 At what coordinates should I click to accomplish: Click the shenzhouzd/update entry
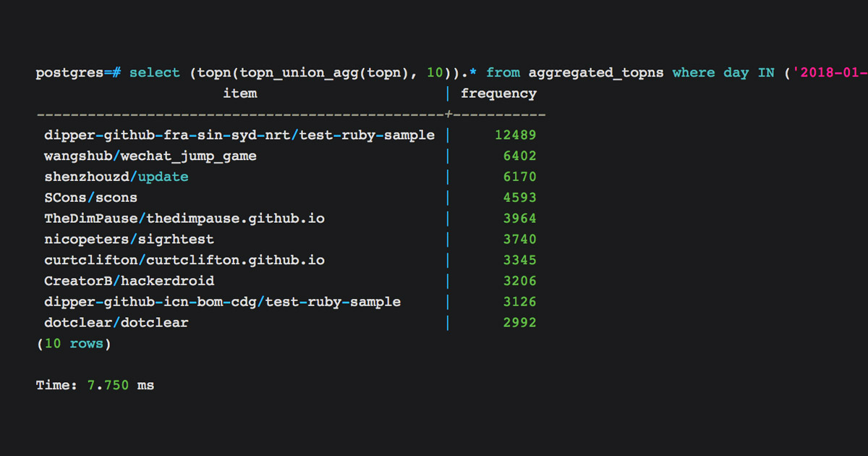(x=116, y=177)
